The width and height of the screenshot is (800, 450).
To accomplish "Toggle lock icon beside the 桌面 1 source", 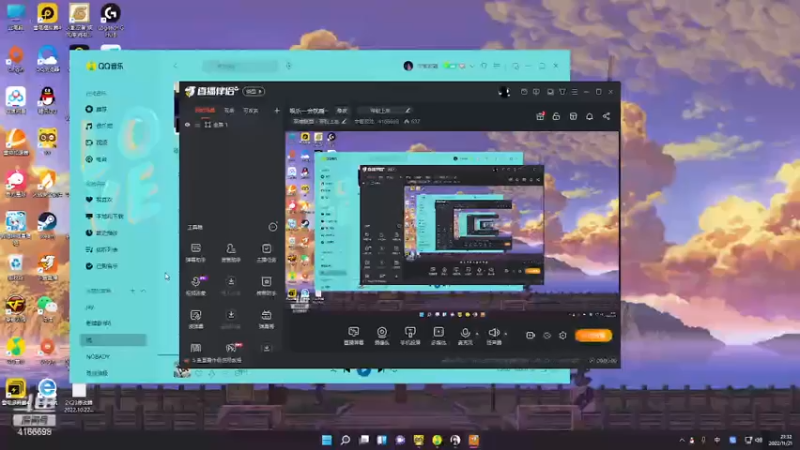I will tap(197, 124).
